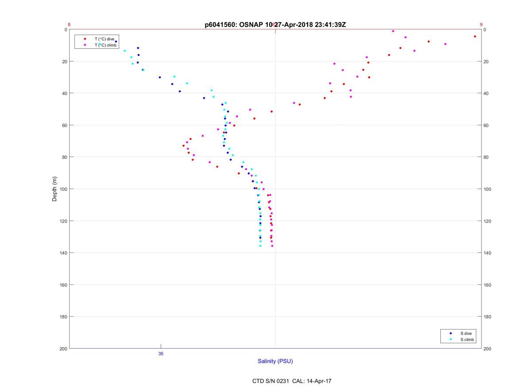Click left-axis depth tick label '100'

pyautogui.click(x=63, y=189)
